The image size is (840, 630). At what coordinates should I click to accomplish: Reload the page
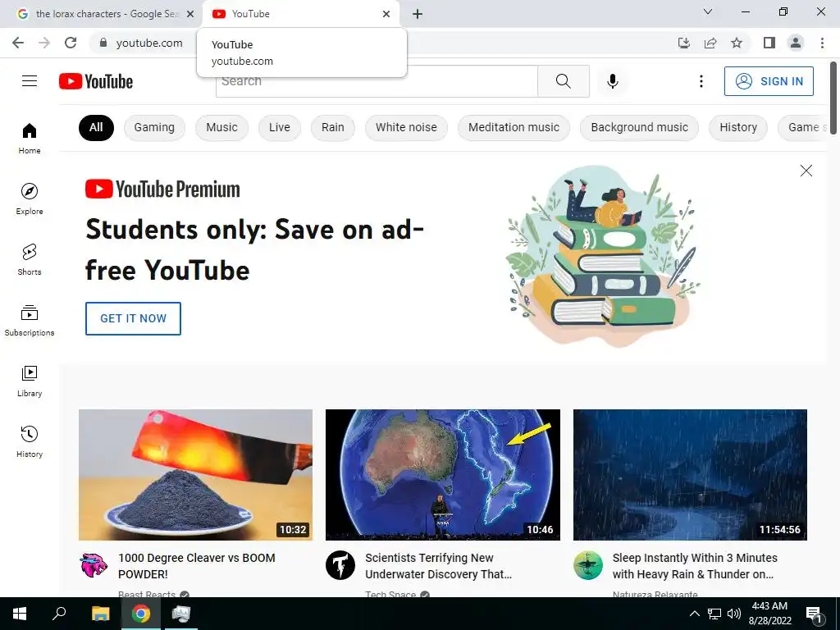(x=71, y=43)
